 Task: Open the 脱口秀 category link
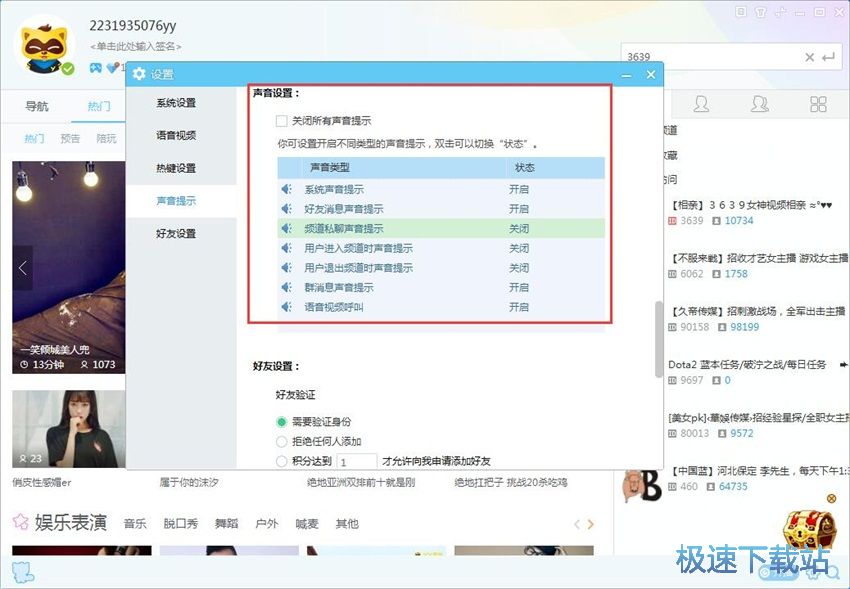point(181,523)
